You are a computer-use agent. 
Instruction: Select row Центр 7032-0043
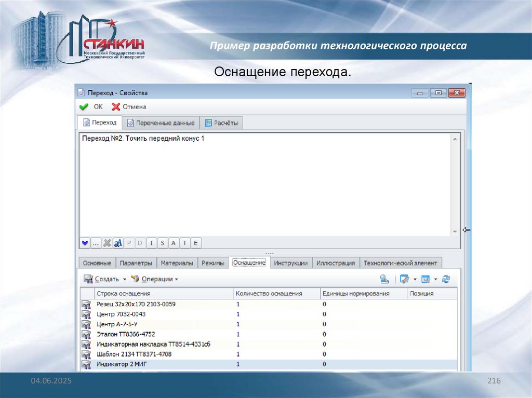click(x=269, y=314)
